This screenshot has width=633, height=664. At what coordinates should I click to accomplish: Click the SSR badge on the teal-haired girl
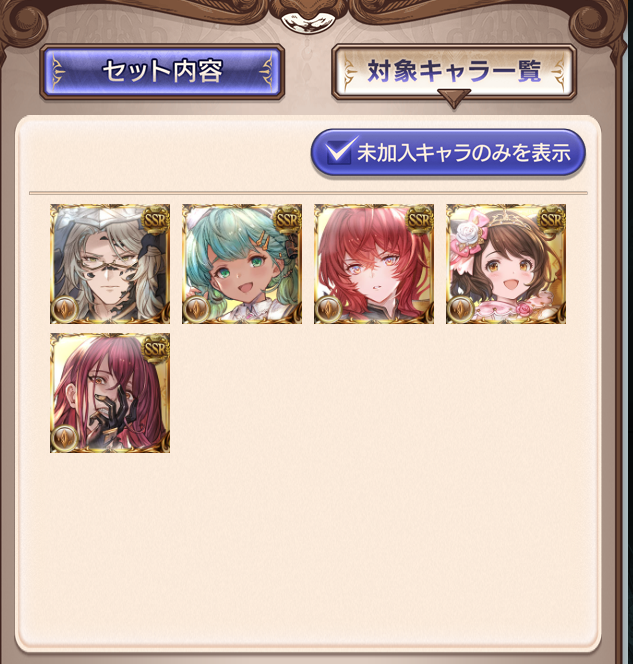tap(287, 219)
